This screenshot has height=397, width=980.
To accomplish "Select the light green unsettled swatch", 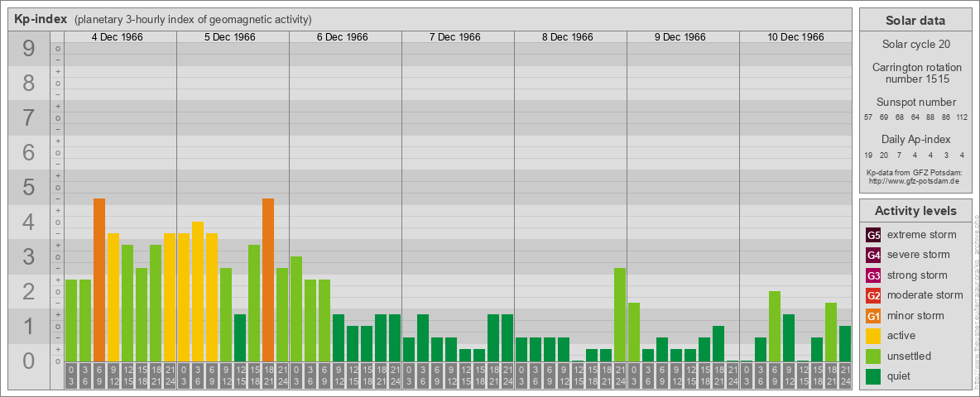I will point(873,356).
